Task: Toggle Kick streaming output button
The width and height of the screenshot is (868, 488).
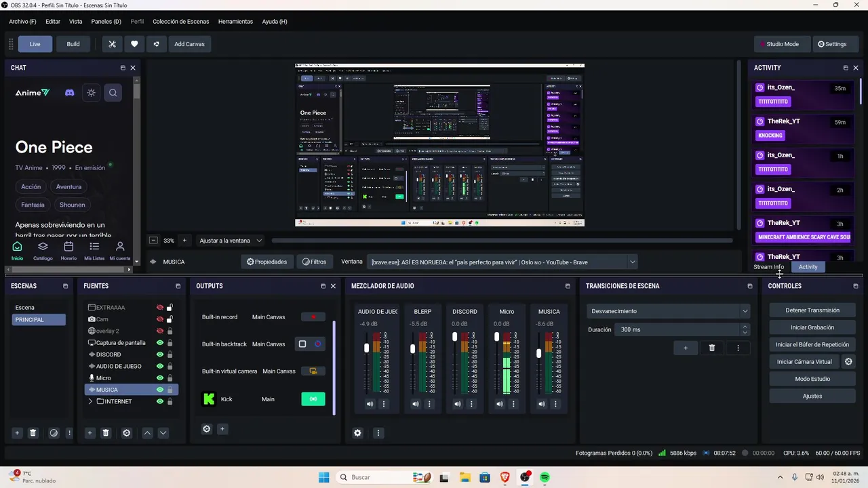Action: click(x=313, y=399)
